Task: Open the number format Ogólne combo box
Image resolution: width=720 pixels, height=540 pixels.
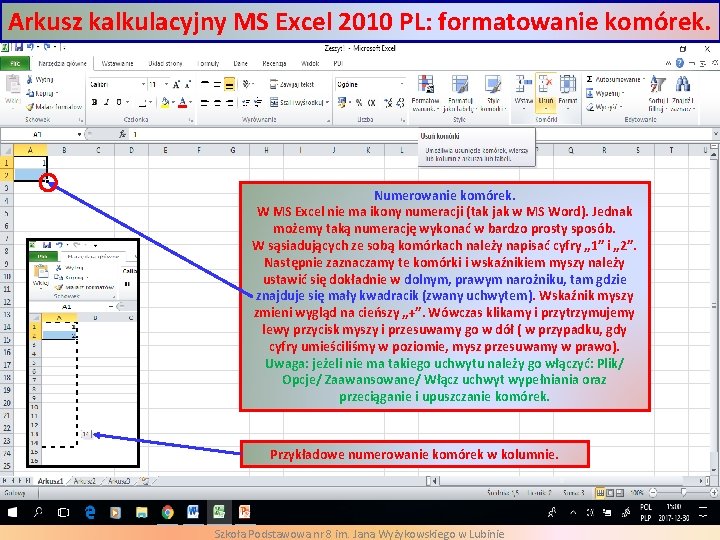Action: pyautogui.click(x=370, y=84)
